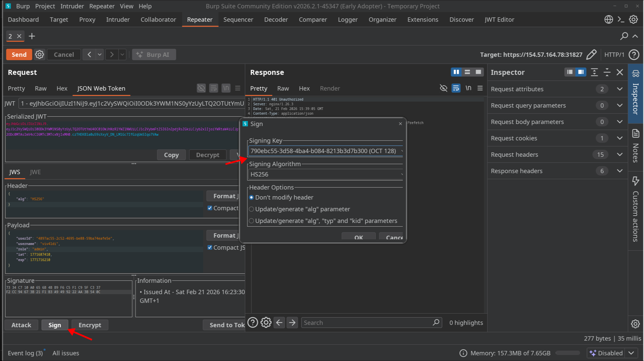Open Repeater help question mark icon
644x361 pixels.
click(634, 54)
